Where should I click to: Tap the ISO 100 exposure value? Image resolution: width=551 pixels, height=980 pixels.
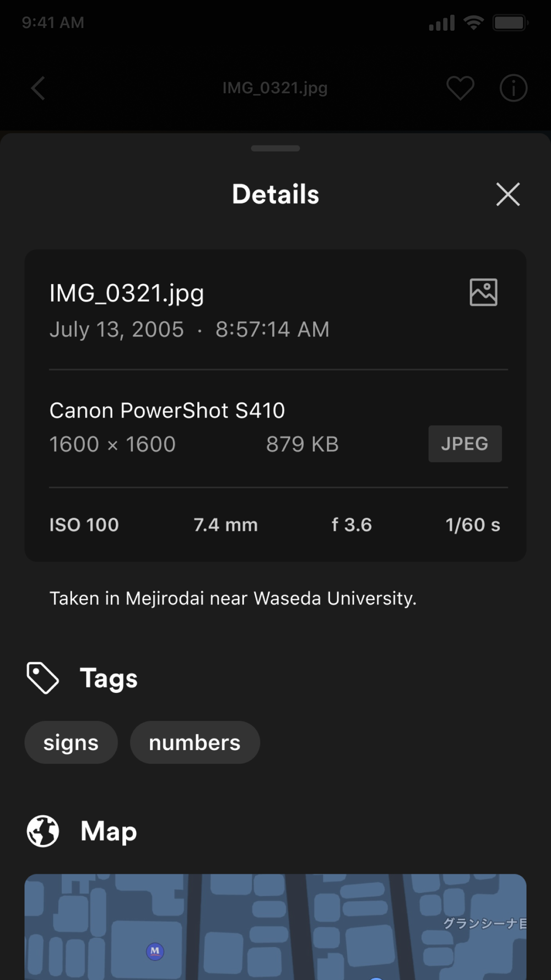click(84, 525)
